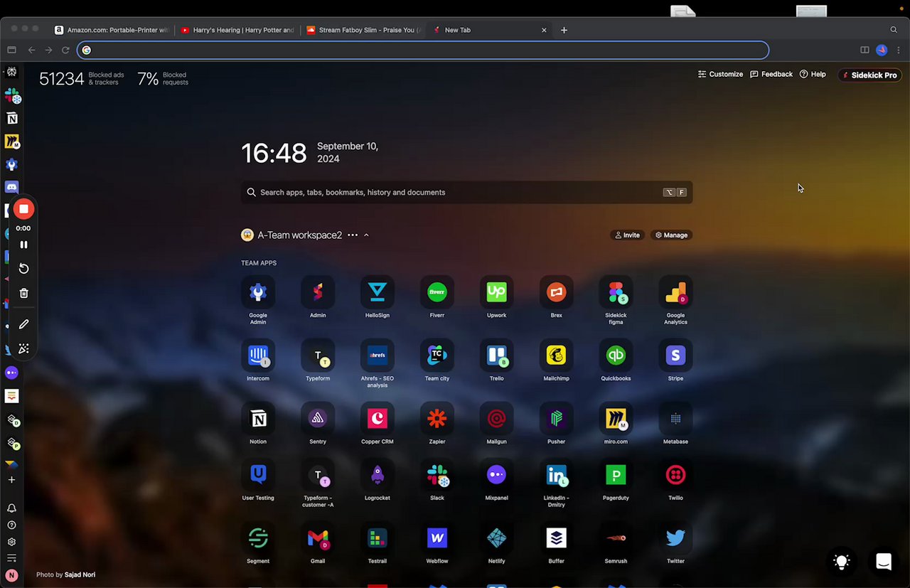Screen dimensions: 910x588
Task: Open Copper CRM app
Action: (378, 419)
